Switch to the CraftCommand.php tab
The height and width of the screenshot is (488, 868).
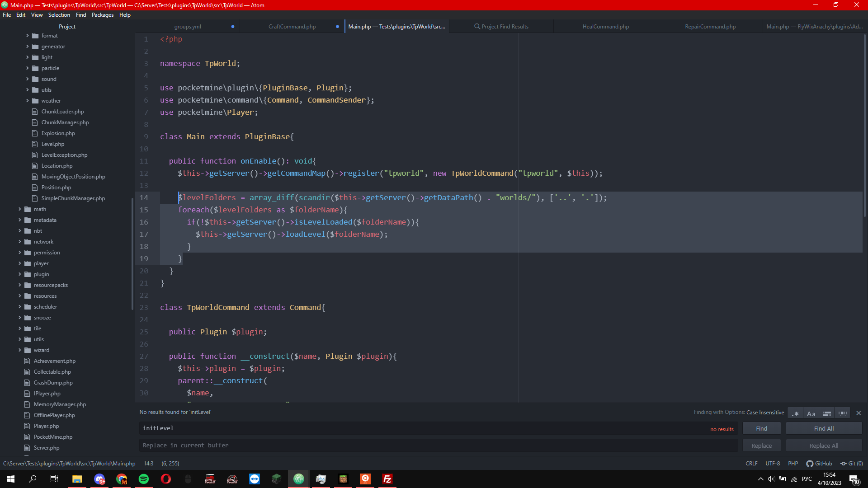coord(292,27)
